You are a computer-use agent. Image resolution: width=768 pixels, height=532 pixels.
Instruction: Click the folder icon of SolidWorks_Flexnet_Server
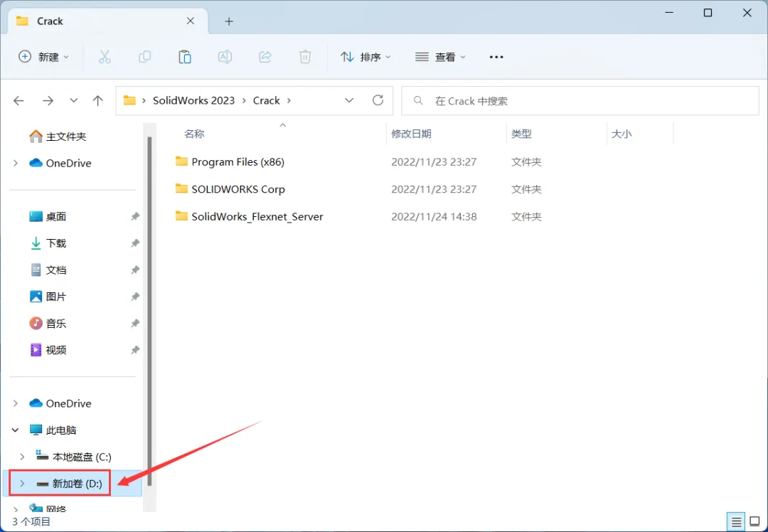click(182, 216)
